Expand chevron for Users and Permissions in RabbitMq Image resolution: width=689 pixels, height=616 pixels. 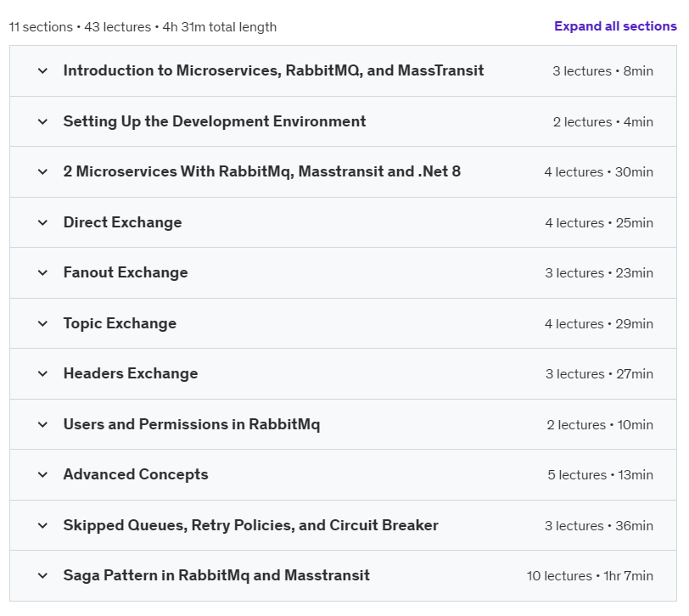[x=42, y=425]
